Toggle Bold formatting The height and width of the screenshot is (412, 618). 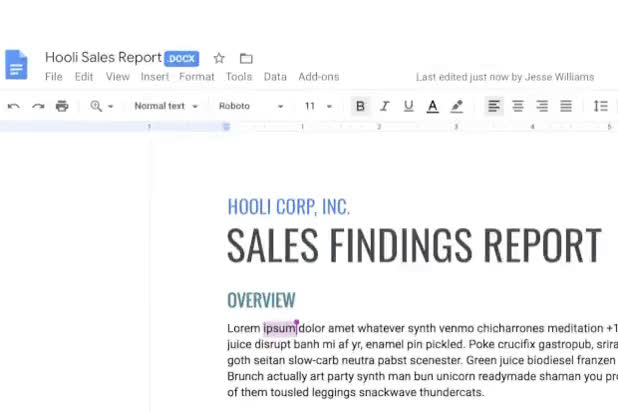pos(360,106)
